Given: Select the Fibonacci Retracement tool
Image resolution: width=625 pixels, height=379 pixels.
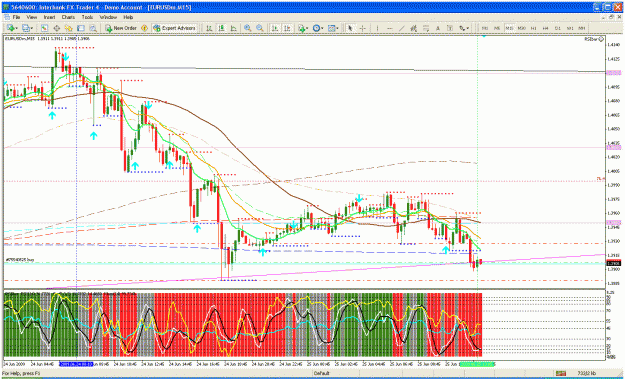Looking at the screenshot, I should coord(426,28).
